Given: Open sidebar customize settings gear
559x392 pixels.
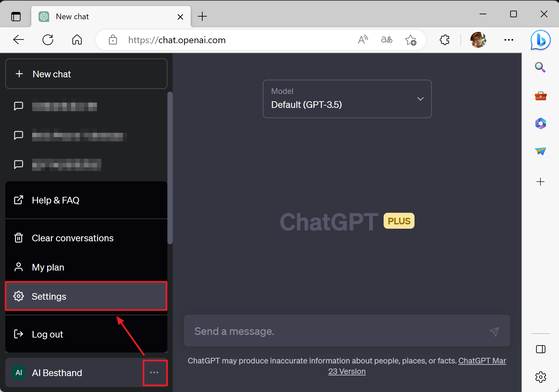Looking at the screenshot, I should 541,377.
